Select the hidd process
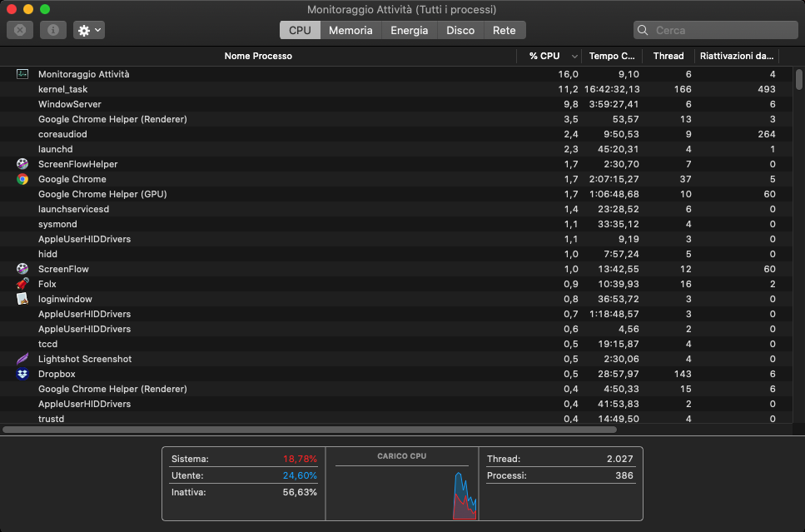Screen dimensions: 805x532 coord(396,254)
